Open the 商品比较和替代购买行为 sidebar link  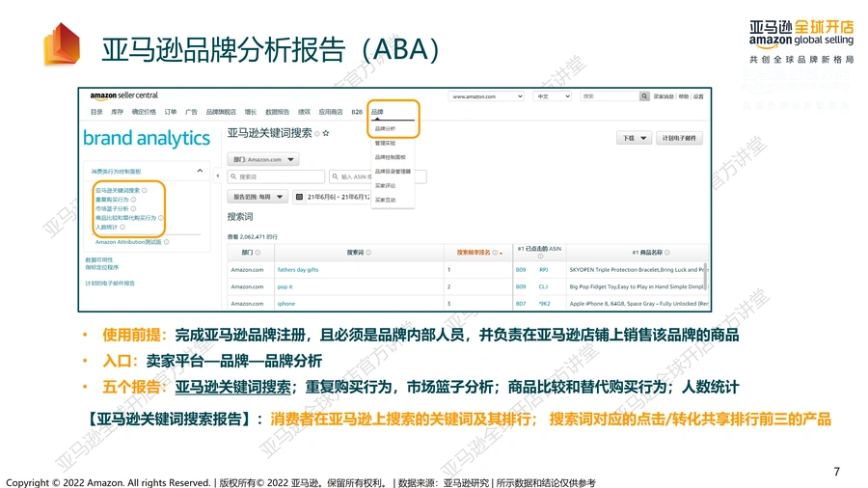point(125,218)
